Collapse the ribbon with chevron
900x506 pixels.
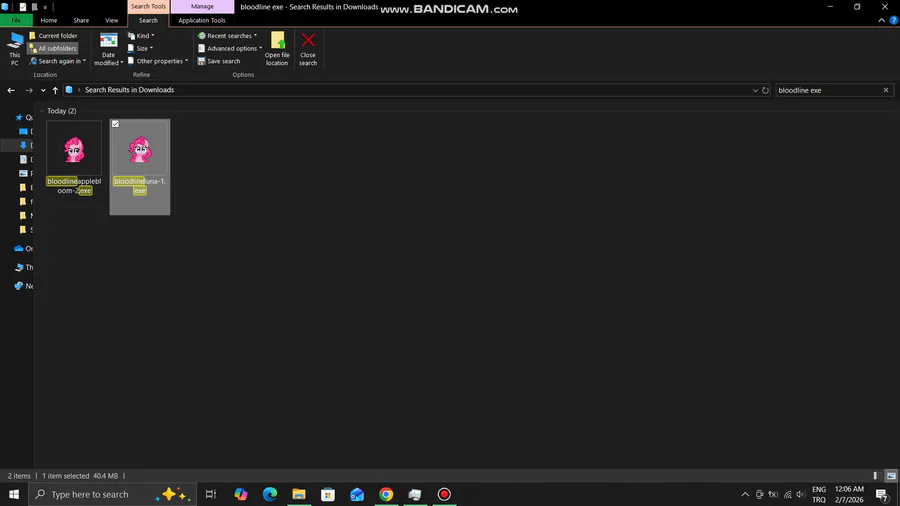click(882, 20)
